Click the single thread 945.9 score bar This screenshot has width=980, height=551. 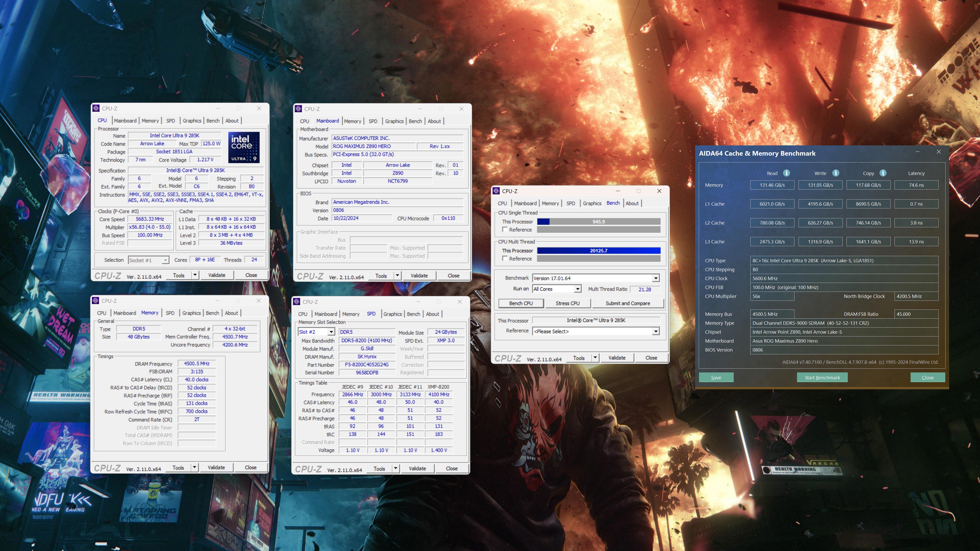coord(599,222)
